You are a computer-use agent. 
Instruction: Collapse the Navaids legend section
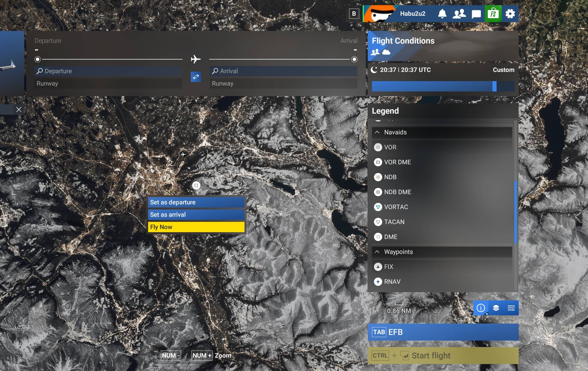pyautogui.click(x=377, y=132)
